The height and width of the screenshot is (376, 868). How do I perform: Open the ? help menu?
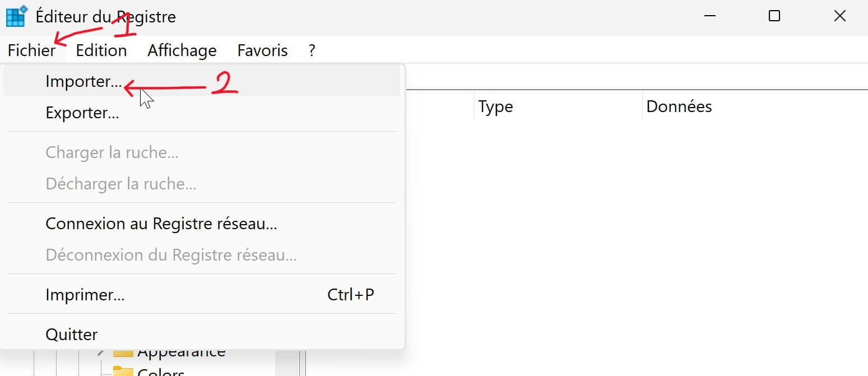[312, 50]
